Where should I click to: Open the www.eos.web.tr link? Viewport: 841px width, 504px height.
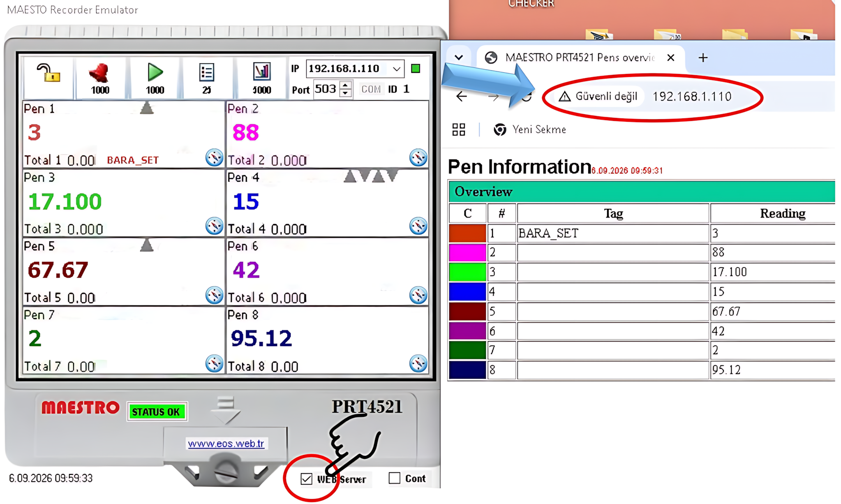click(x=226, y=444)
